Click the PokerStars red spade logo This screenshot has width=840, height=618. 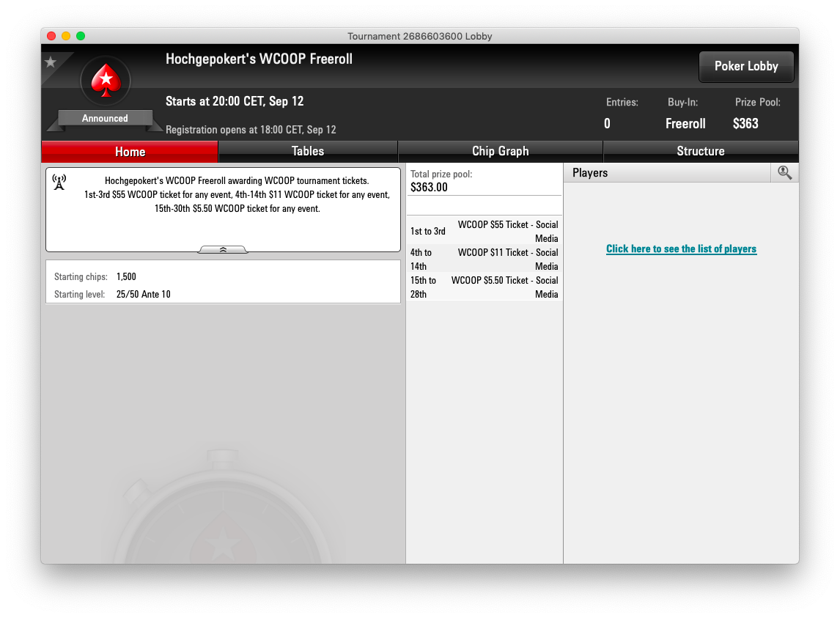(x=106, y=81)
